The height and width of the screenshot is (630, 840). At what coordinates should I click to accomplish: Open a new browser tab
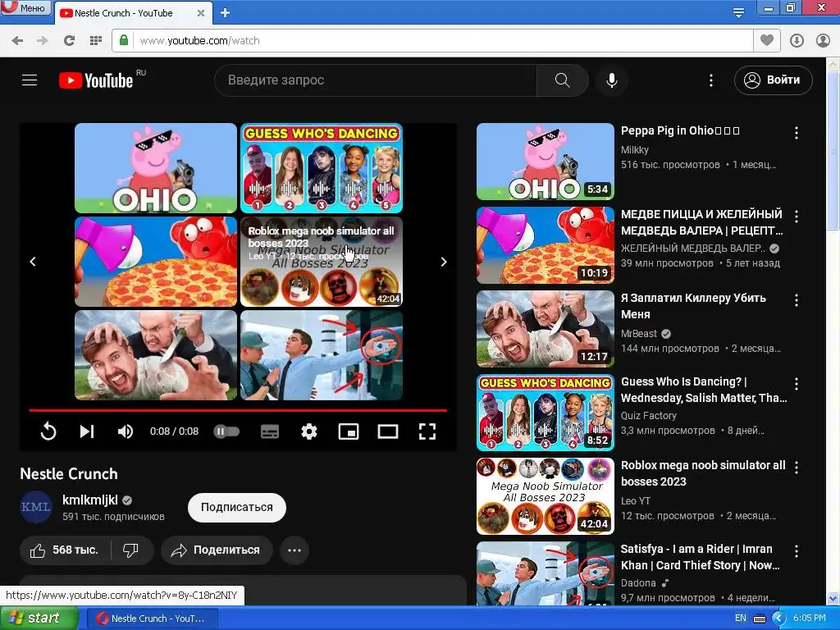(x=225, y=13)
